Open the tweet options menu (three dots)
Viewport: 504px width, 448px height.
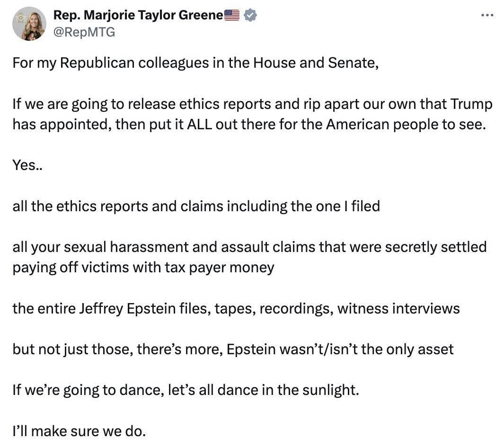tap(487, 15)
